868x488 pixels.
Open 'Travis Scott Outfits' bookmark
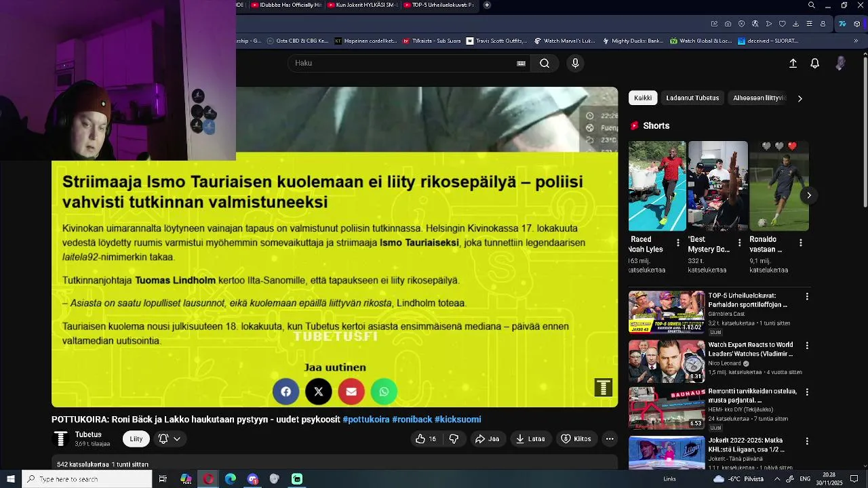496,41
